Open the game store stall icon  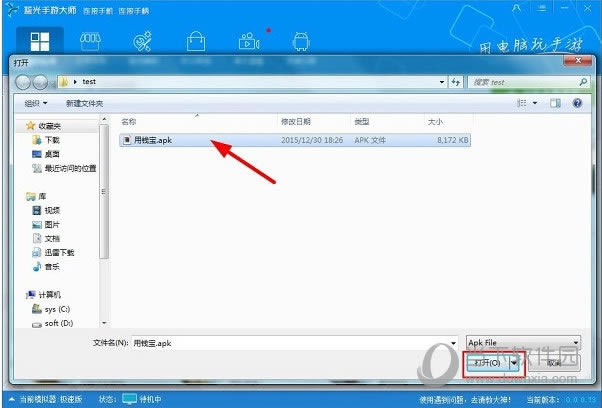[91, 41]
